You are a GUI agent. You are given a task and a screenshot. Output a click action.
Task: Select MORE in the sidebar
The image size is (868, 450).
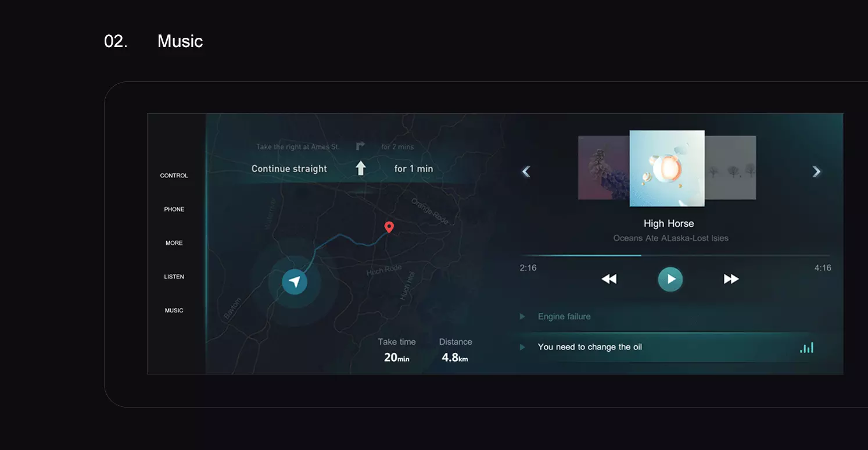(x=174, y=243)
